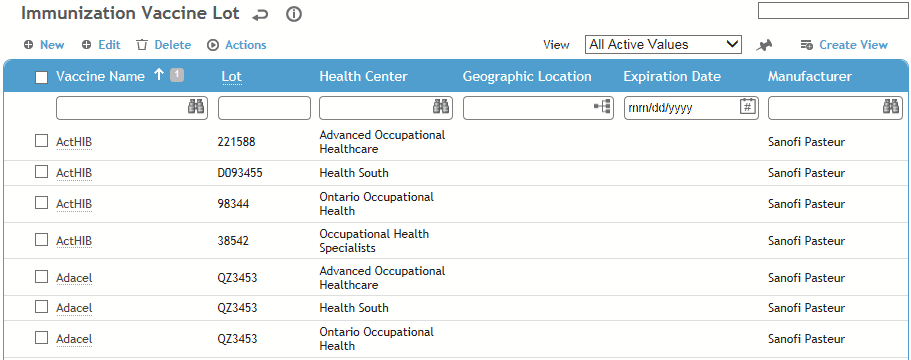Sort by the Vaccine Name column header
Viewport: 911px width, 360px height.
tap(101, 76)
